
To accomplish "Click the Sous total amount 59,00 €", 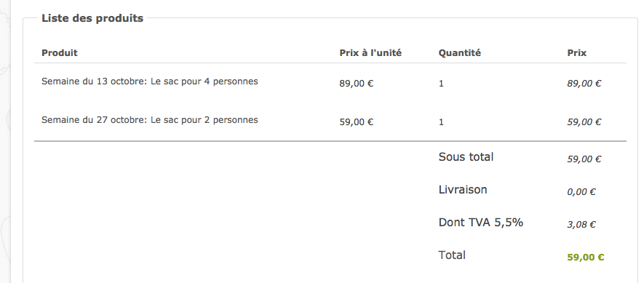I will (x=584, y=159).
